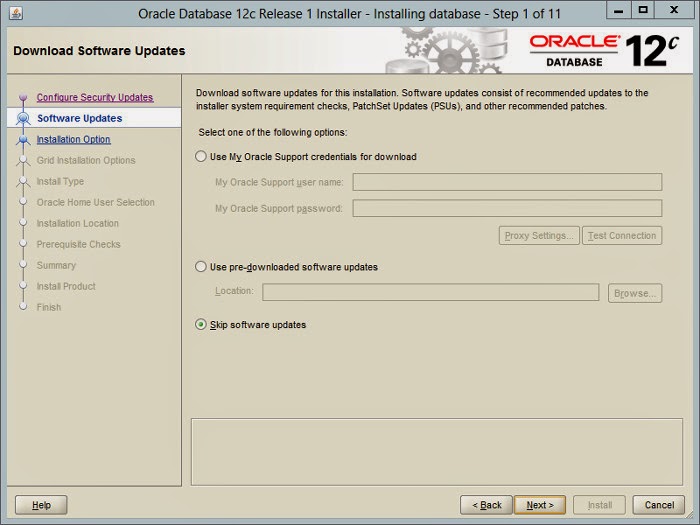
Task: Click the My Oracle Support user name field
Action: 507,182
